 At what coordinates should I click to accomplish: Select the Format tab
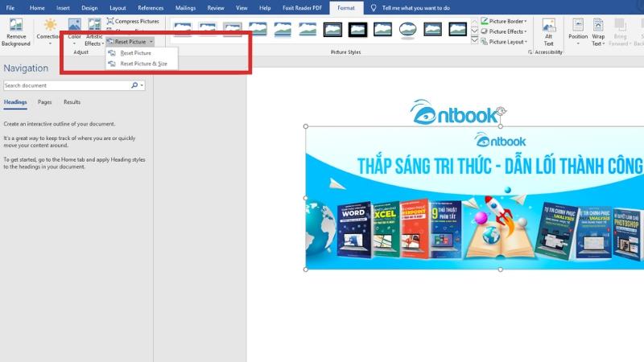pyautogui.click(x=346, y=8)
